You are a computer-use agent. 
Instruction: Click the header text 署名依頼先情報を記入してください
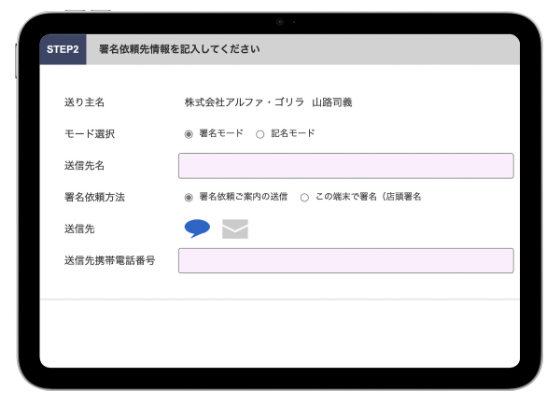point(179,49)
